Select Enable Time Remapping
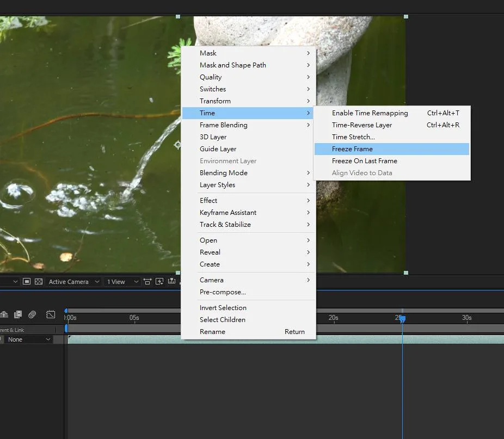 pos(392,113)
